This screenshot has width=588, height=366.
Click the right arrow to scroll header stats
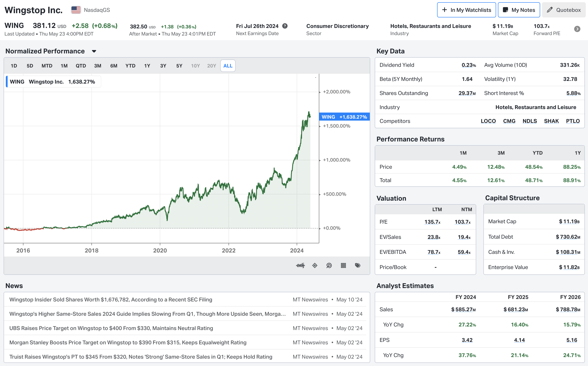[x=577, y=29]
